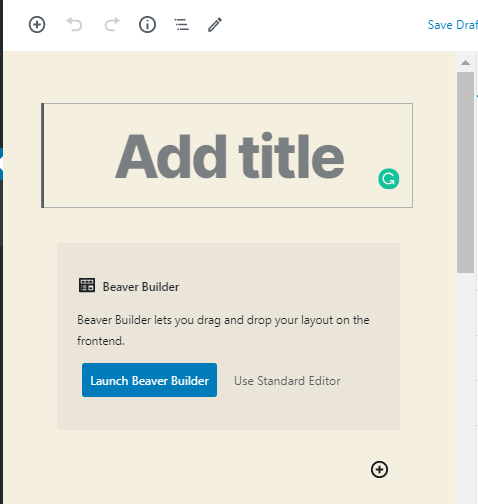This screenshot has height=504, width=478.
Task: Open the block navigation list icon
Action: 182,25
